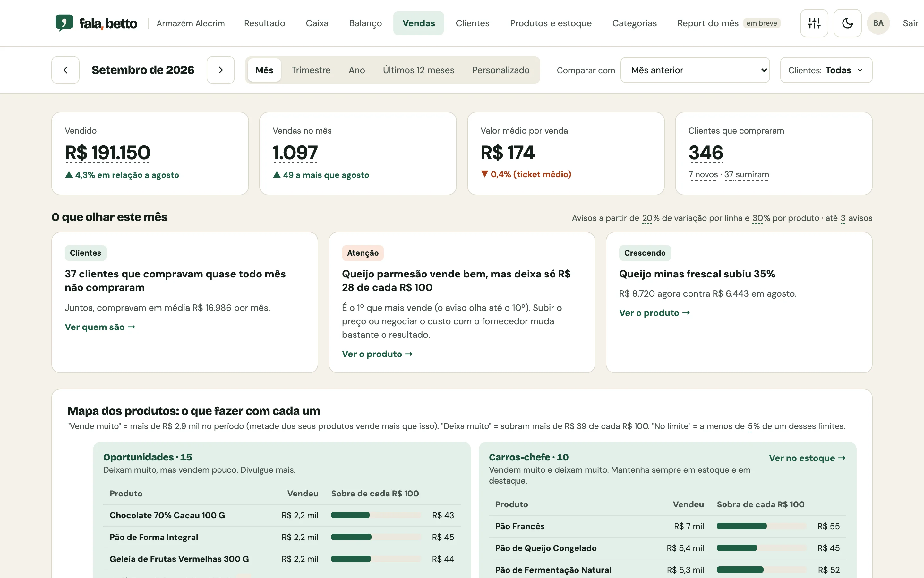Select Geleia de Frutas Vermelhas 300 G
The image size is (924, 578).
point(282,559)
